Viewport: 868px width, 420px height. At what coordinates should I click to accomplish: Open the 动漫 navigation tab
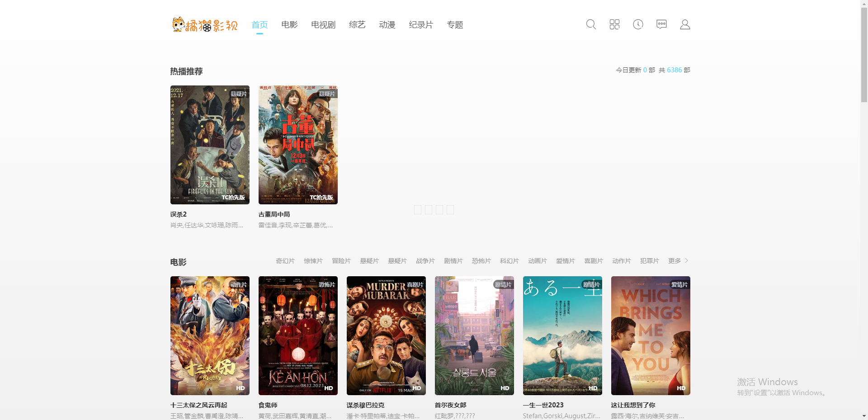click(x=387, y=25)
